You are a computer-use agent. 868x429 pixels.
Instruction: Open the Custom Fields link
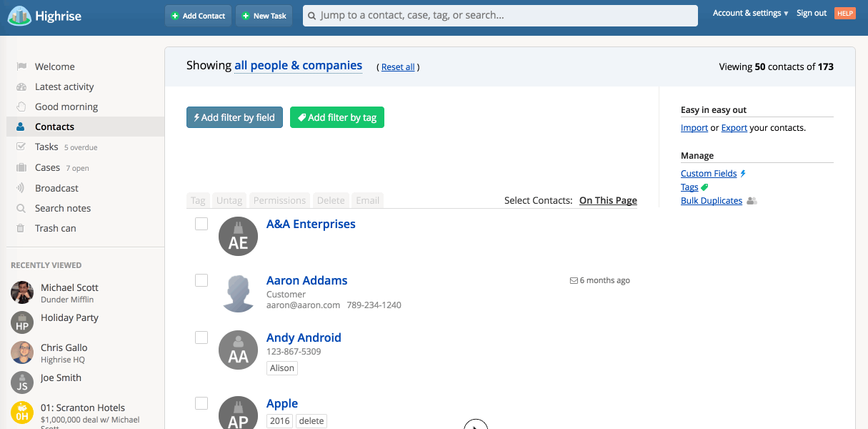tap(709, 174)
